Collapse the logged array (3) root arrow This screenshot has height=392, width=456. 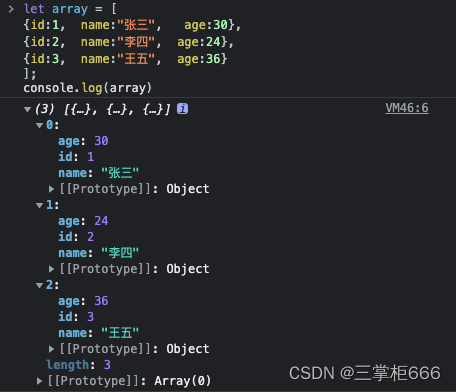click(x=28, y=109)
